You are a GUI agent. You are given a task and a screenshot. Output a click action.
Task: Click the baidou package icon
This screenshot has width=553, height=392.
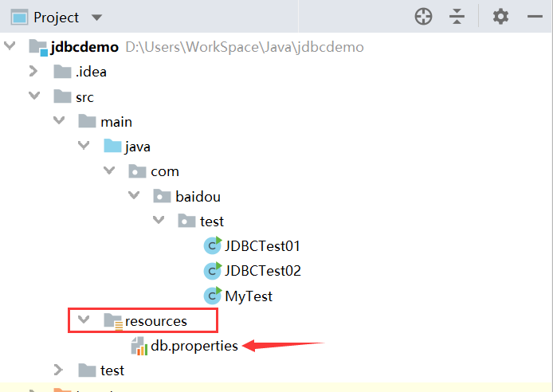point(162,196)
